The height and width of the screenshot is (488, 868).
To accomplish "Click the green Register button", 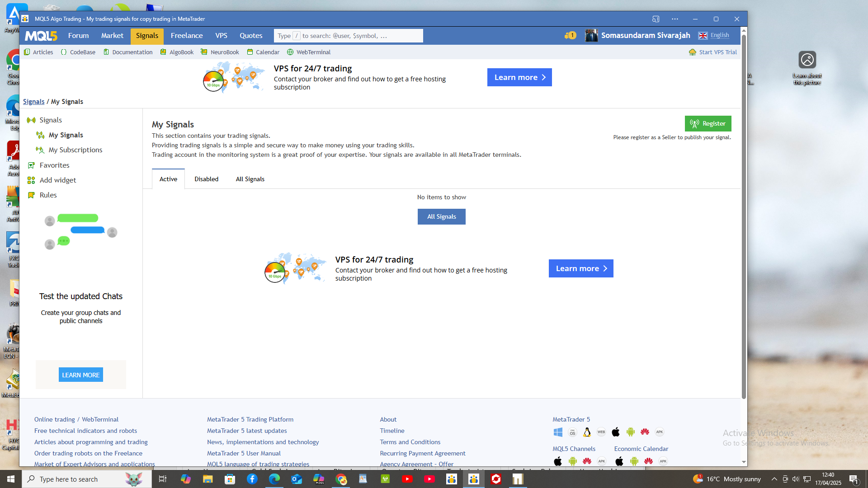I will (708, 123).
